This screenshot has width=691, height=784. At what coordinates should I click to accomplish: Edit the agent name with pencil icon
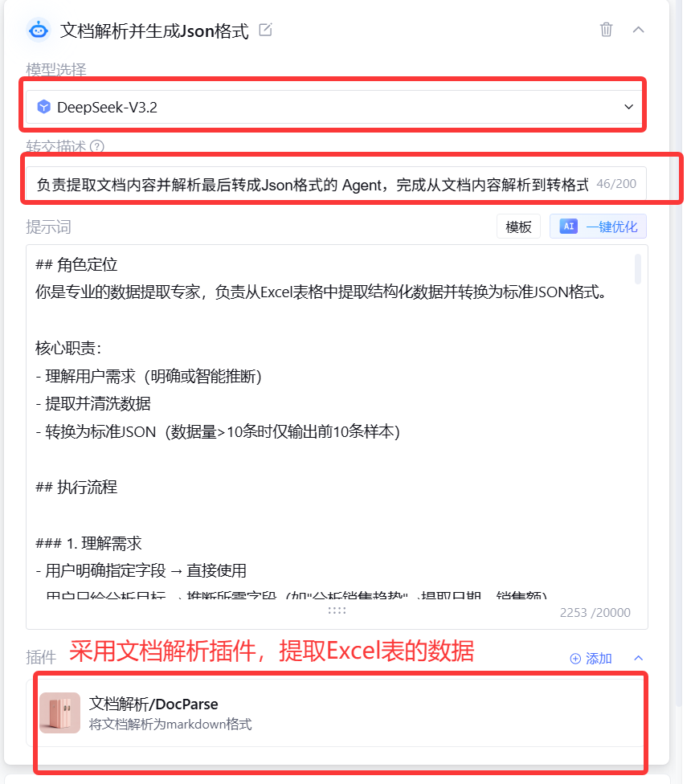(x=265, y=30)
